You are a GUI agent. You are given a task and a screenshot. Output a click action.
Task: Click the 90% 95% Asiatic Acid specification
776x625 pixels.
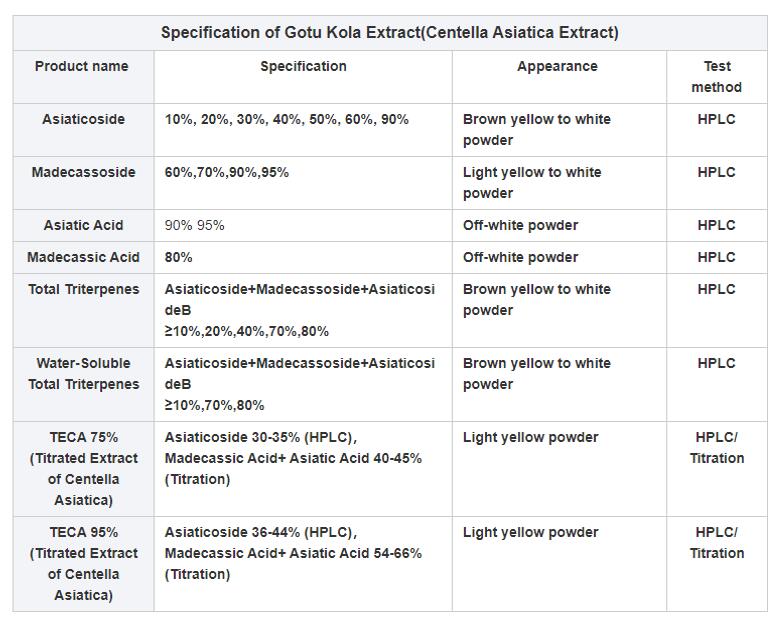point(195,225)
